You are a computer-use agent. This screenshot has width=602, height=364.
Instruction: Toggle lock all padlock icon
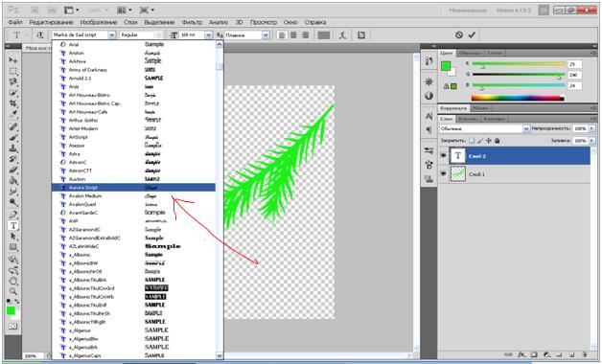[498, 141]
